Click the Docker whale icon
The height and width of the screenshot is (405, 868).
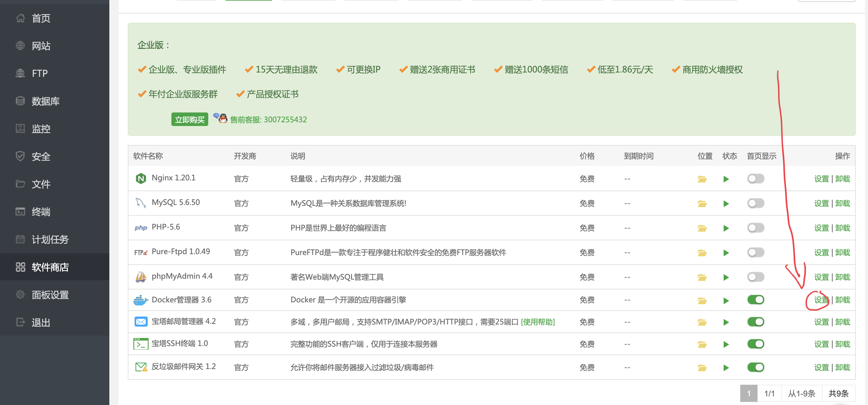point(140,300)
